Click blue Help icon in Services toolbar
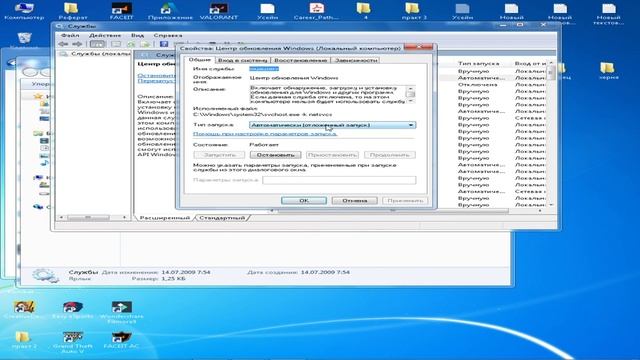 click(x=164, y=44)
